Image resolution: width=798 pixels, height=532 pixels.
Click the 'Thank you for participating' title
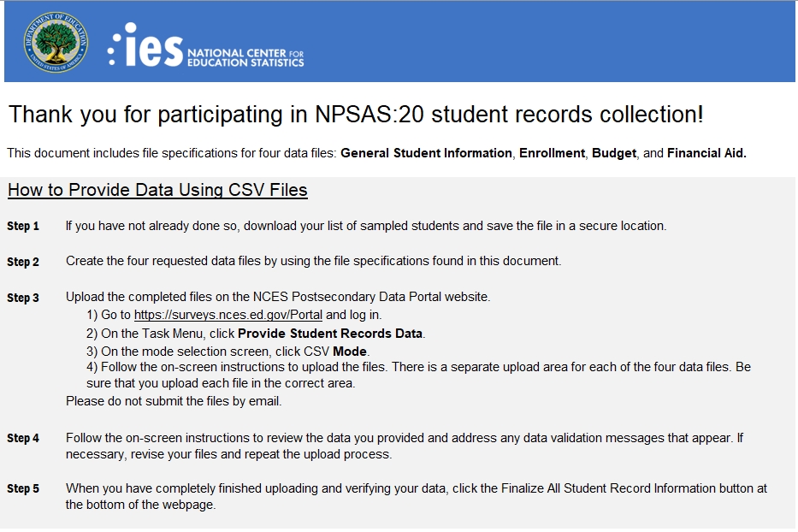(356, 115)
